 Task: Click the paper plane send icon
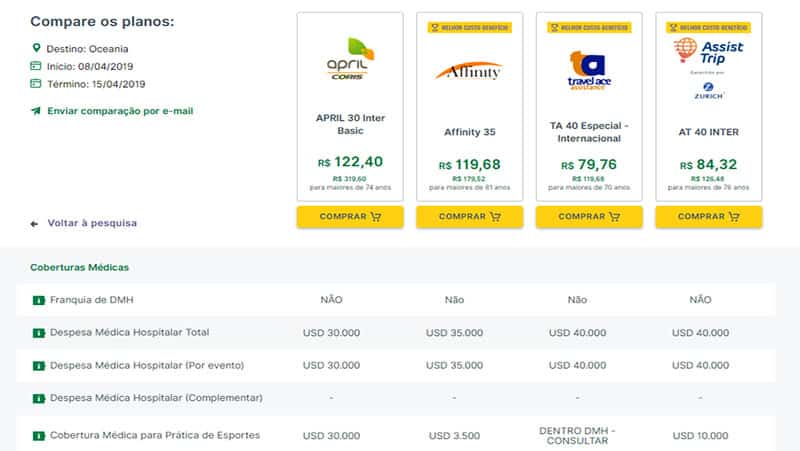pos(36,111)
